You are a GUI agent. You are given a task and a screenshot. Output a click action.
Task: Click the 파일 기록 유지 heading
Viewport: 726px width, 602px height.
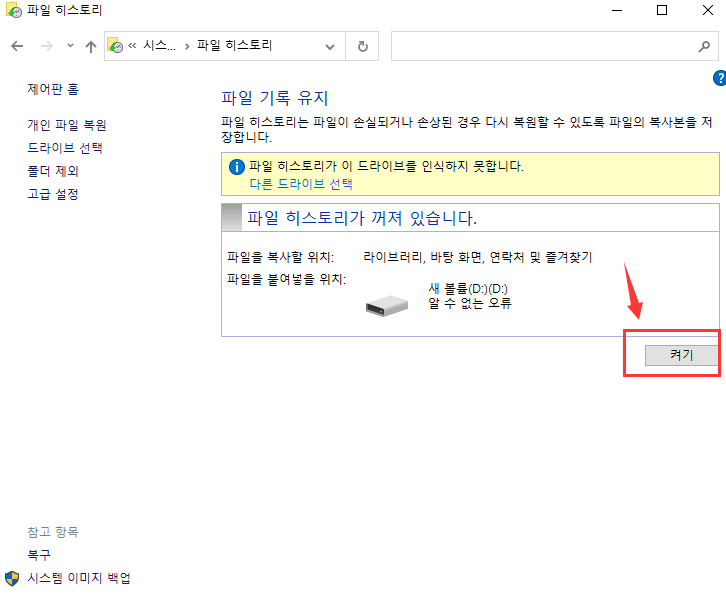pos(275,98)
